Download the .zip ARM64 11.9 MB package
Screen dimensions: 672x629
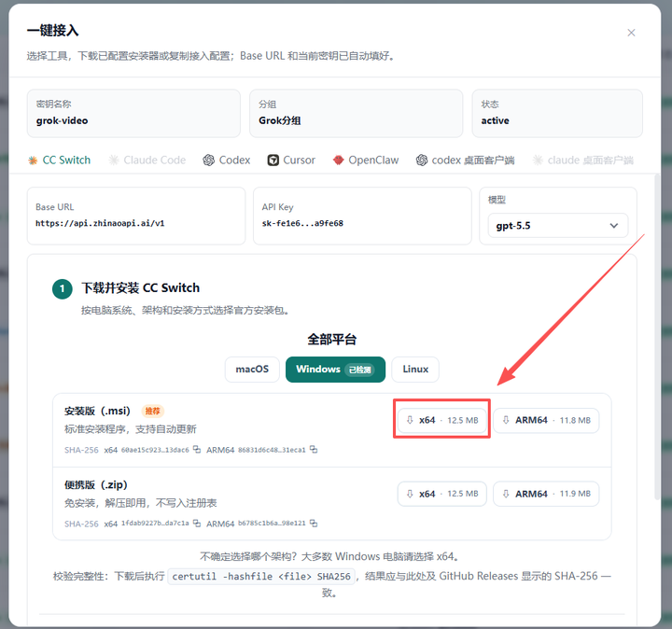tap(546, 494)
